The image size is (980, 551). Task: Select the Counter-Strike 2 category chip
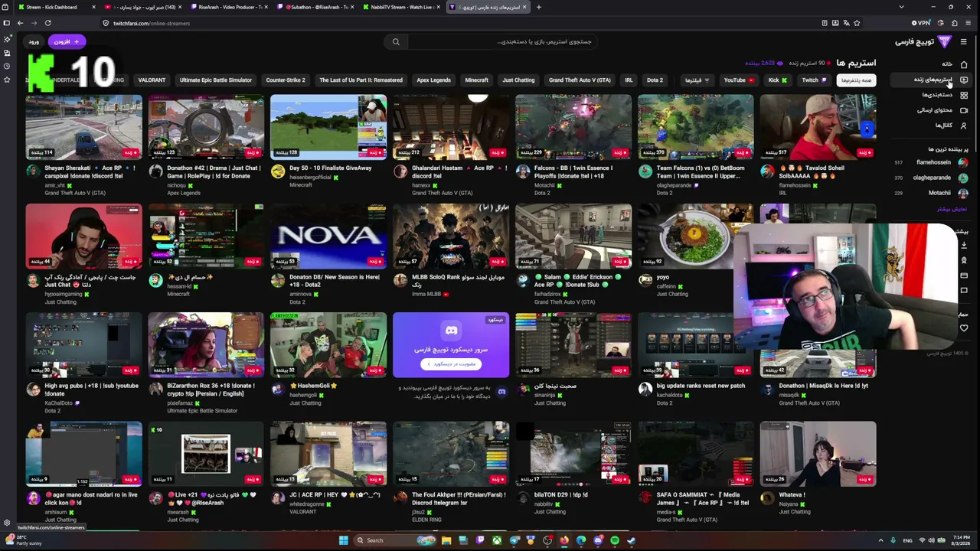pos(286,80)
